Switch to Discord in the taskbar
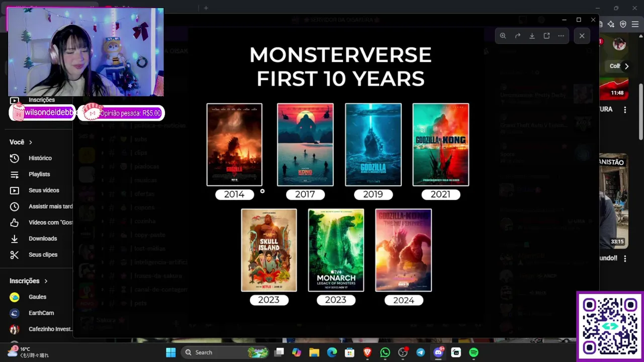The height and width of the screenshot is (362, 644). point(438,352)
